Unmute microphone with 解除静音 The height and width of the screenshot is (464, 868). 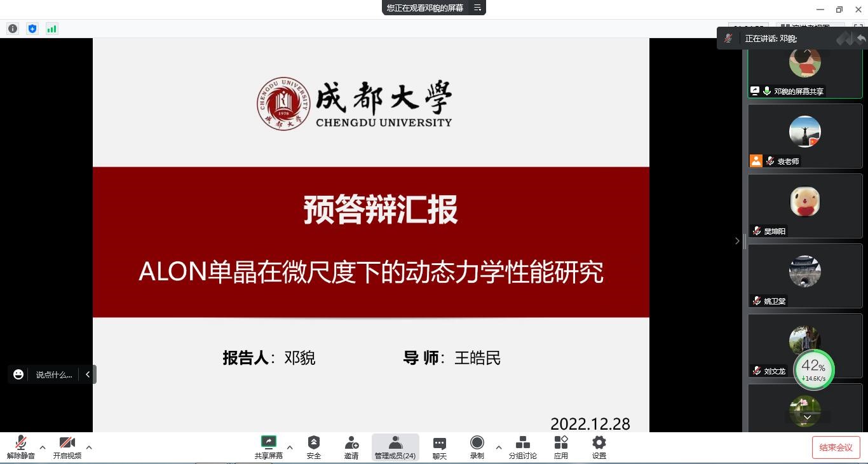click(x=21, y=447)
